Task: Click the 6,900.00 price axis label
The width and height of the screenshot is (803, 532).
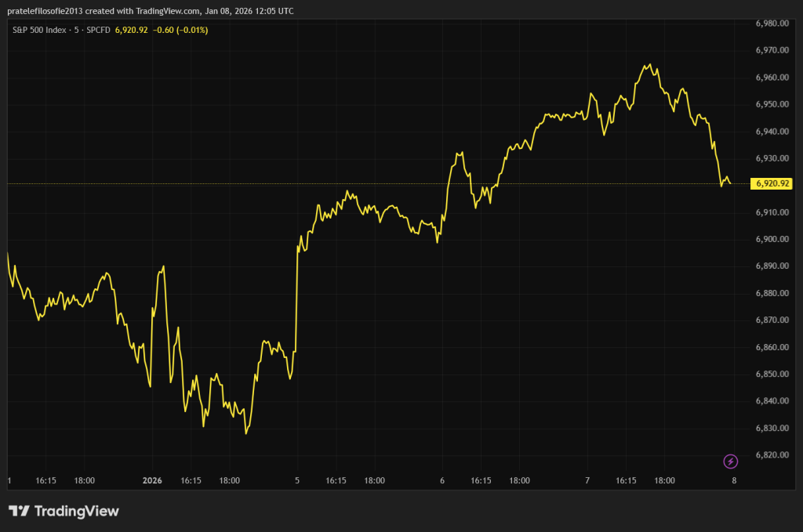Action: 772,239
